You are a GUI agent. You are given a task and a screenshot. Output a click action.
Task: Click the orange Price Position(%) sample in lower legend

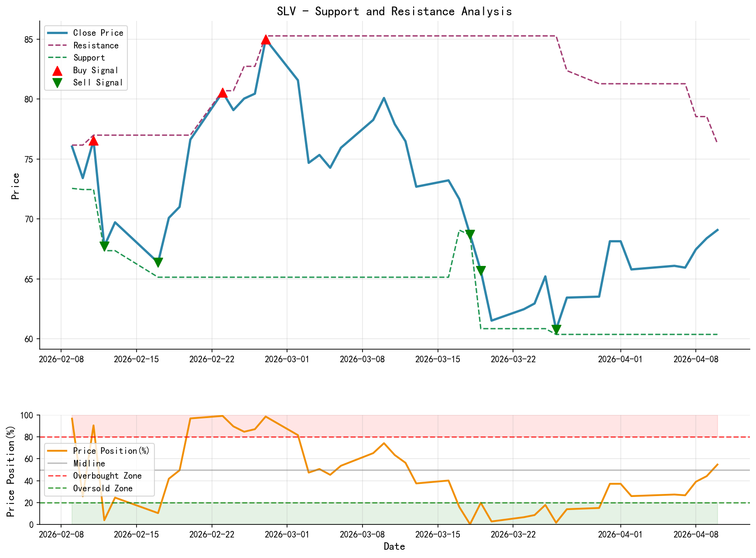[x=58, y=451]
